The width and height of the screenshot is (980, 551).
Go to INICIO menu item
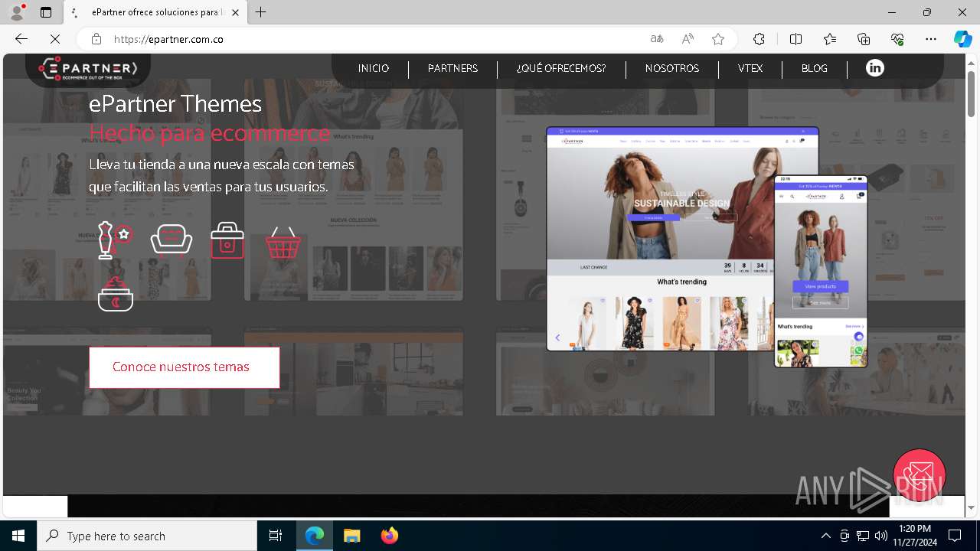pos(374,68)
